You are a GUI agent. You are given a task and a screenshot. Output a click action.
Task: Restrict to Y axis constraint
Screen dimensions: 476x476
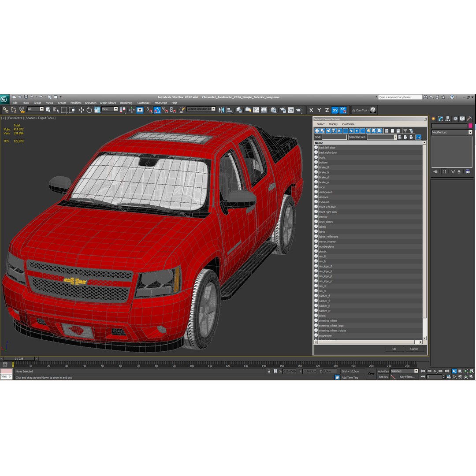click(x=319, y=110)
